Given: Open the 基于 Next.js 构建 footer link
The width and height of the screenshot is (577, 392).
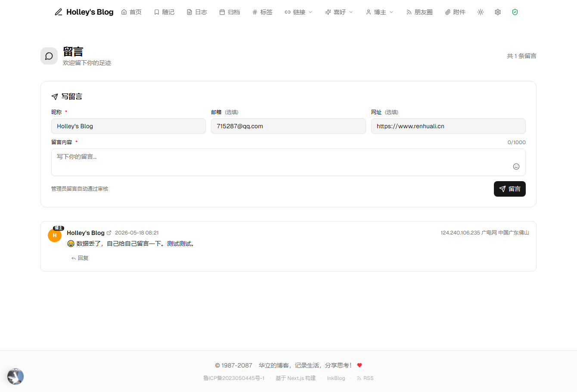Looking at the screenshot, I should point(296,378).
